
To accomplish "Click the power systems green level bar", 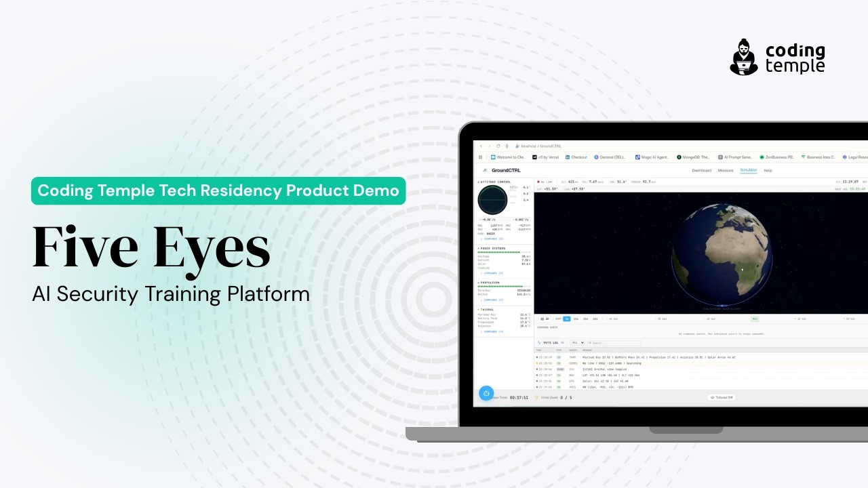I will pyautogui.click(x=504, y=252).
